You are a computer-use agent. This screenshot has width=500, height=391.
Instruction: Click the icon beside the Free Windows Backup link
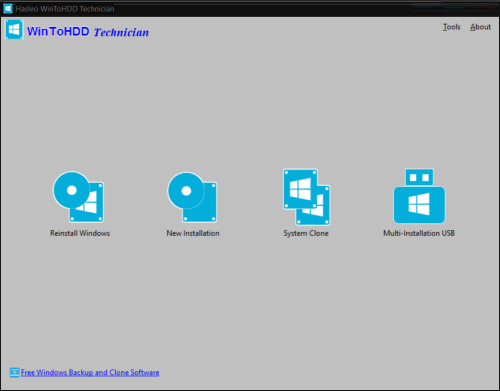pyautogui.click(x=14, y=372)
